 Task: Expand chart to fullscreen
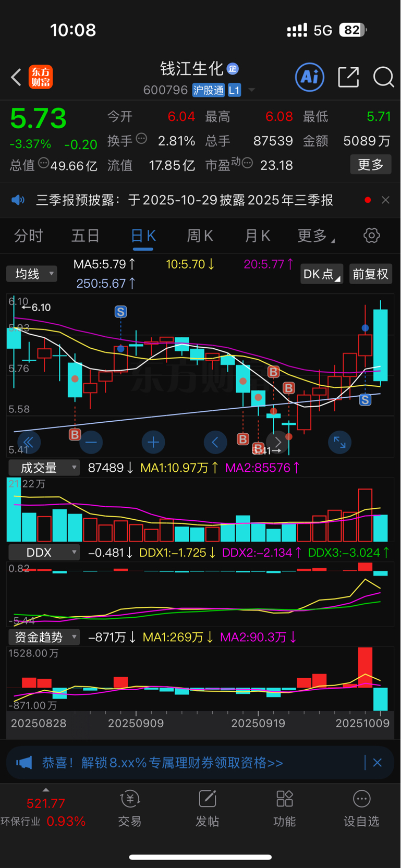click(x=339, y=443)
